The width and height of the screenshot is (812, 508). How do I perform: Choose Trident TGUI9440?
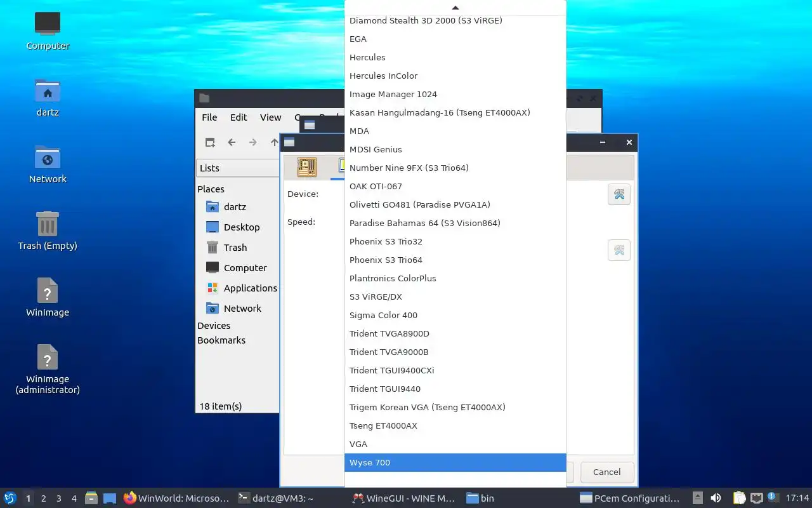[455, 389]
